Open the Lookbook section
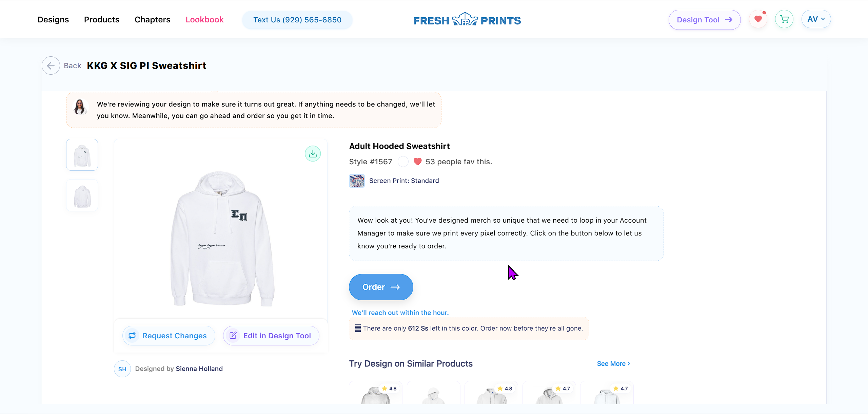The image size is (868, 414). tap(204, 19)
